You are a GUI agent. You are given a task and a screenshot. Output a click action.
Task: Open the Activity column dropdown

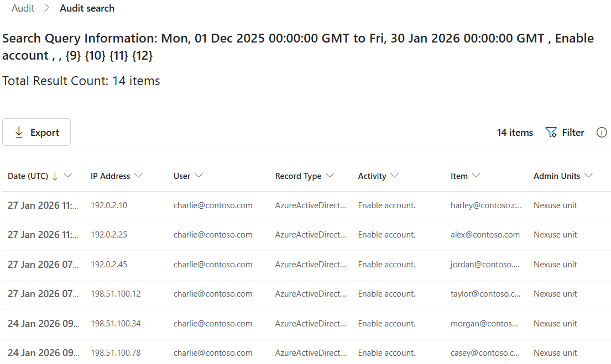(395, 176)
